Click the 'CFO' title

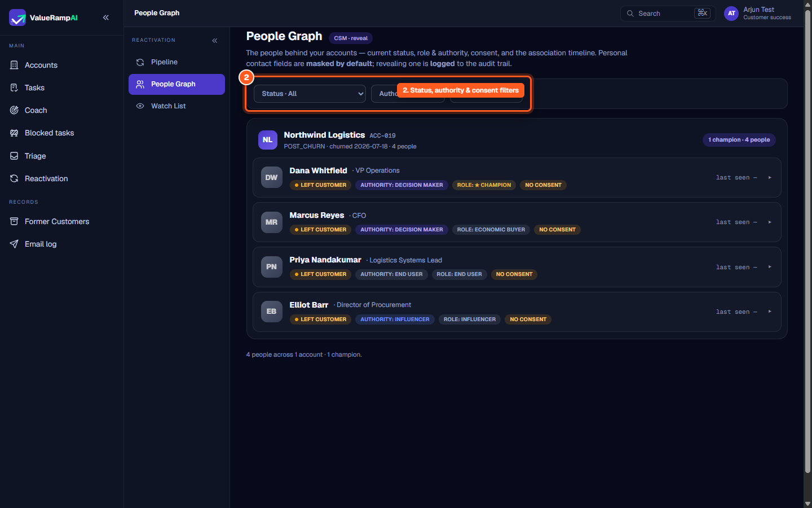point(359,216)
